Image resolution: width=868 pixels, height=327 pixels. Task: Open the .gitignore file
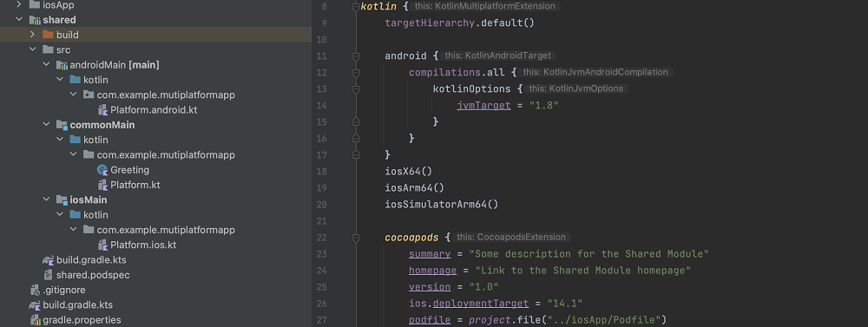[64, 290]
